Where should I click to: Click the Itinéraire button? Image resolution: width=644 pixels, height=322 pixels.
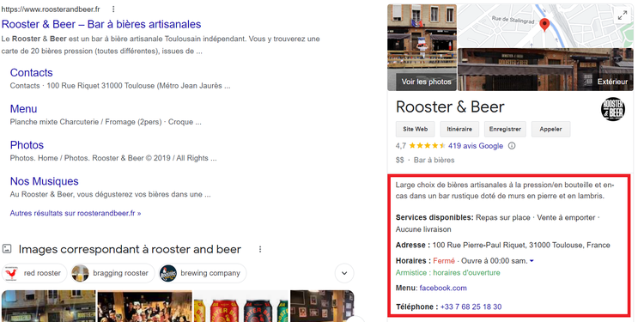(459, 129)
